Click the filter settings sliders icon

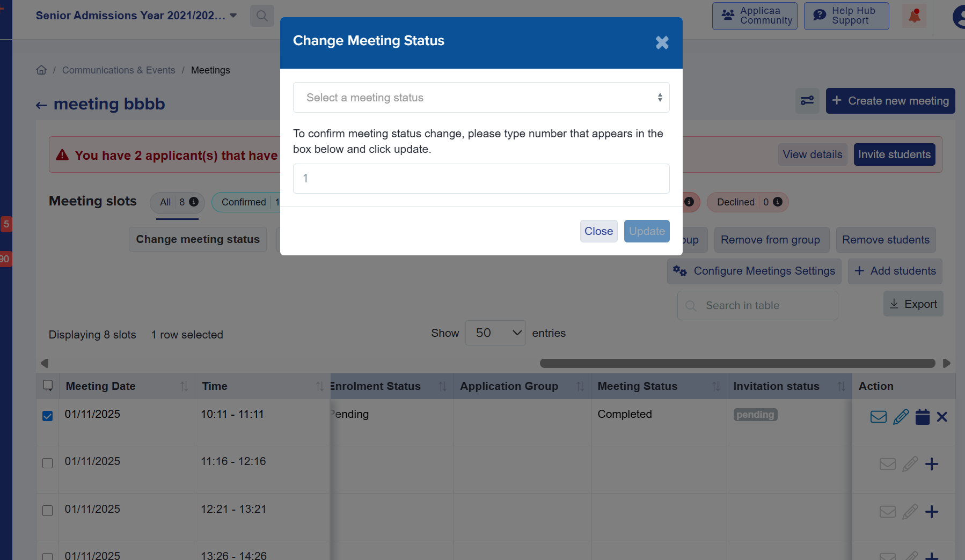point(807,101)
